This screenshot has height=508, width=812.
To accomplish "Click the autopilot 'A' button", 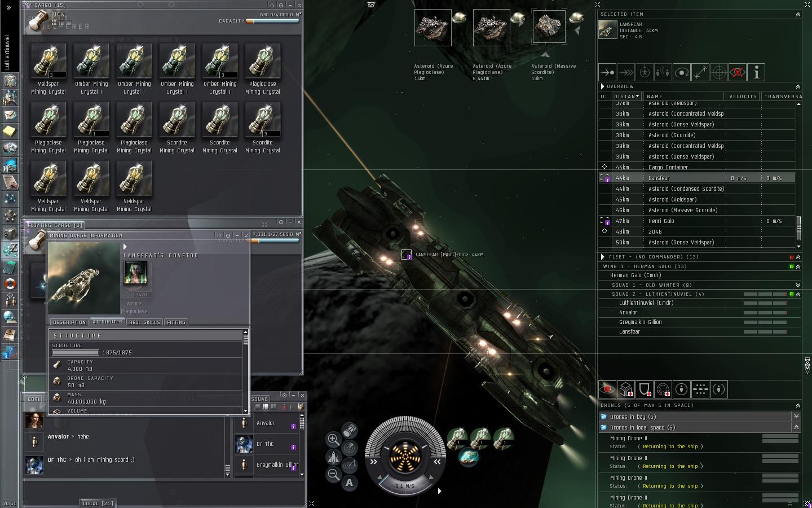I will click(350, 483).
